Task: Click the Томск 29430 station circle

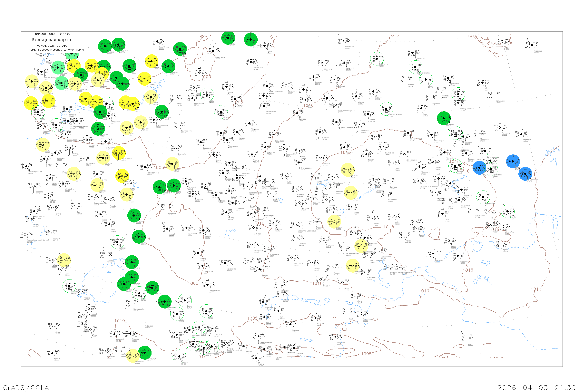Action: point(393,163)
